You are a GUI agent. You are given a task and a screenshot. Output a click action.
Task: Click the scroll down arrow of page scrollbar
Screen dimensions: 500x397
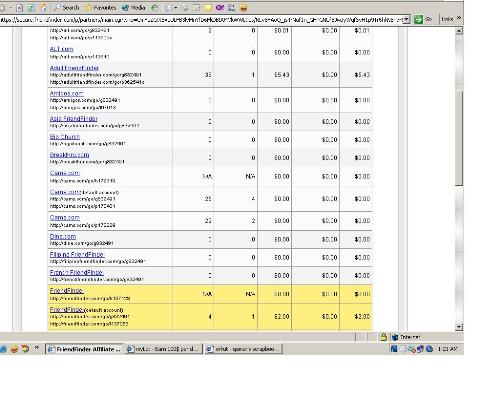(x=459, y=327)
